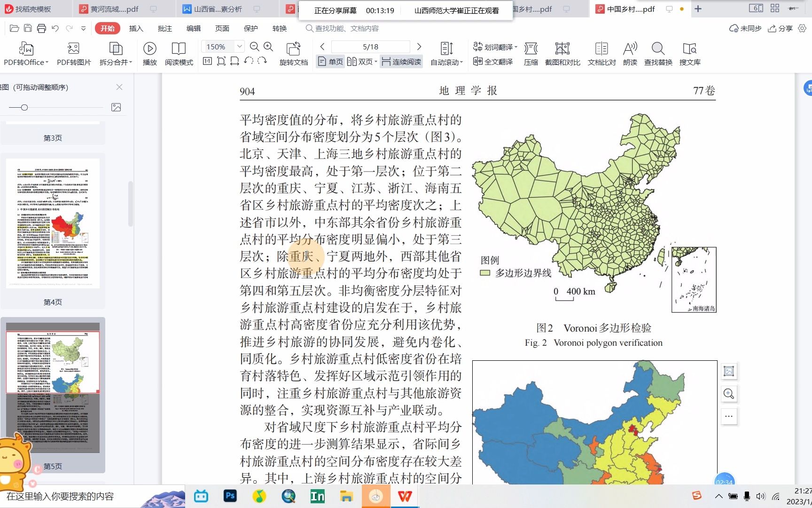Open 划词翻译 word translation dropdown
The image size is (812, 508).
(495, 47)
